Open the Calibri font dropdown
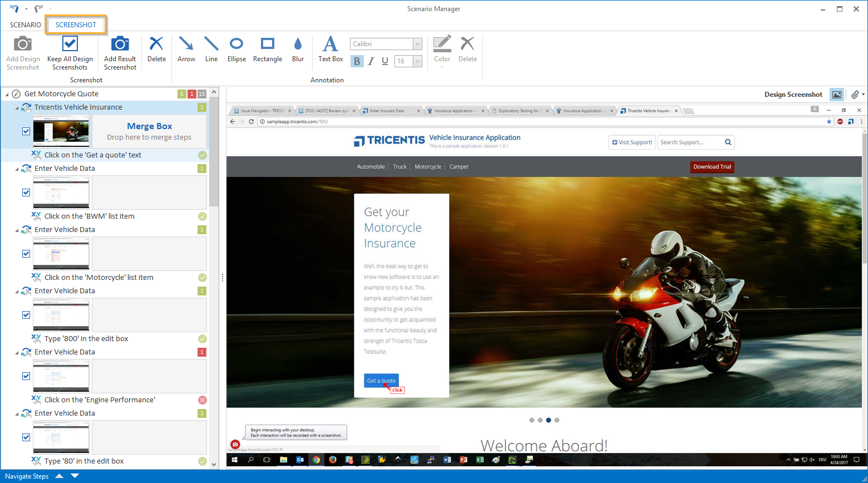 pos(417,44)
